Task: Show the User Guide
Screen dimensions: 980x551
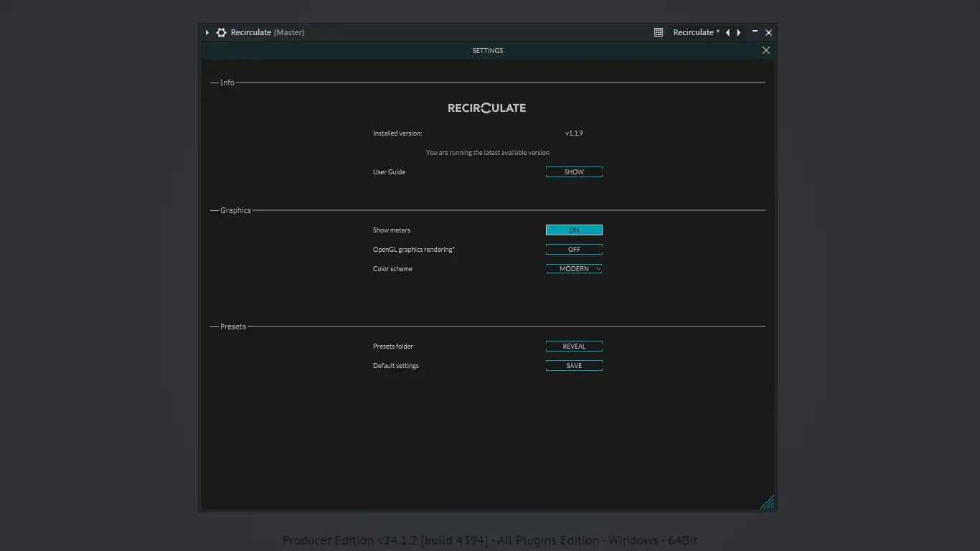Action: (573, 171)
